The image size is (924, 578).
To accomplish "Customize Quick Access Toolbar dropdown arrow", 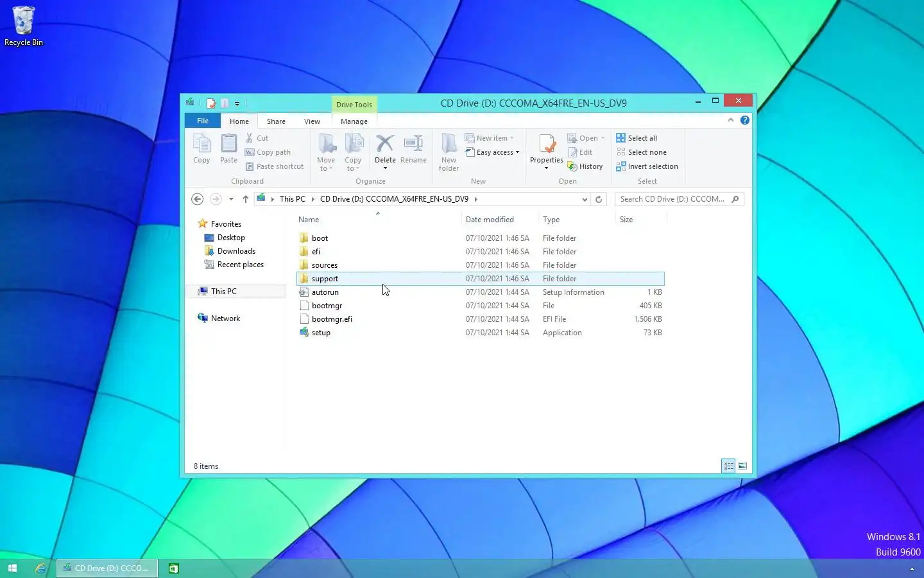I will pos(237,103).
